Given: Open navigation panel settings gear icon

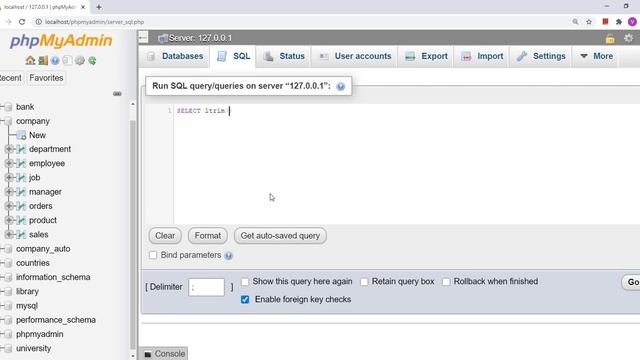Looking at the screenshot, I should pyautogui.click(x=80, y=60).
